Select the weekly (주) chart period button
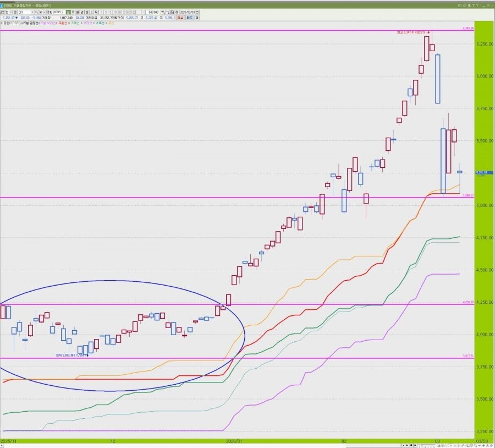 73,12
